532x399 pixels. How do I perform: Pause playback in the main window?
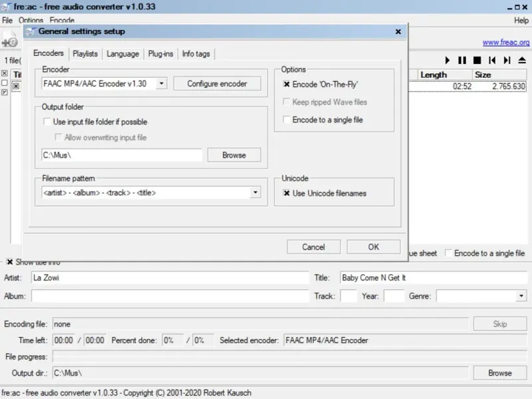(x=462, y=61)
